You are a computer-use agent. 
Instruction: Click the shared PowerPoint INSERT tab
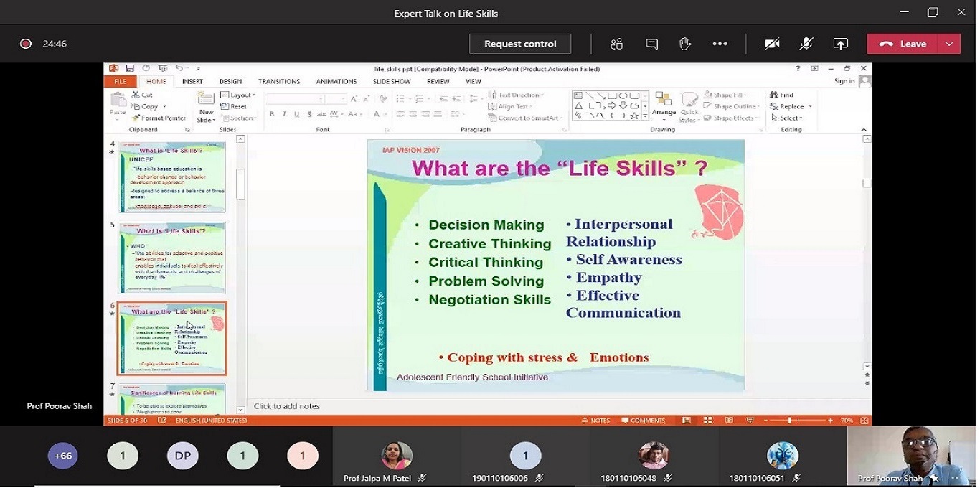192,82
